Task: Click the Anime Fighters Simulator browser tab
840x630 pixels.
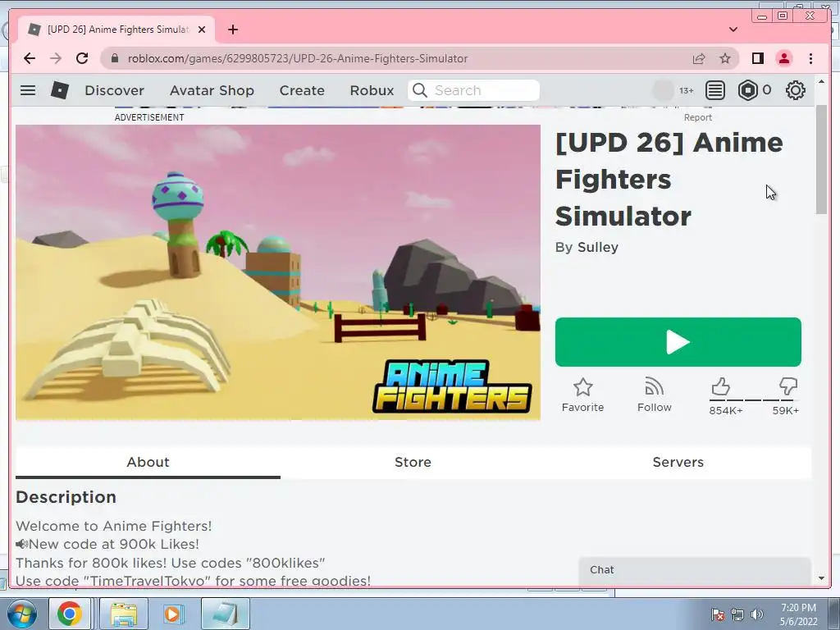Action: click(x=116, y=30)
